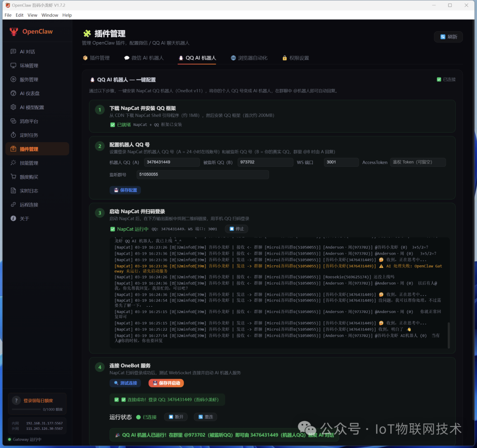Open 远程连接 link icon in sidebar
477x448 pixels.
pyautogui.click(x=13, y=204)
